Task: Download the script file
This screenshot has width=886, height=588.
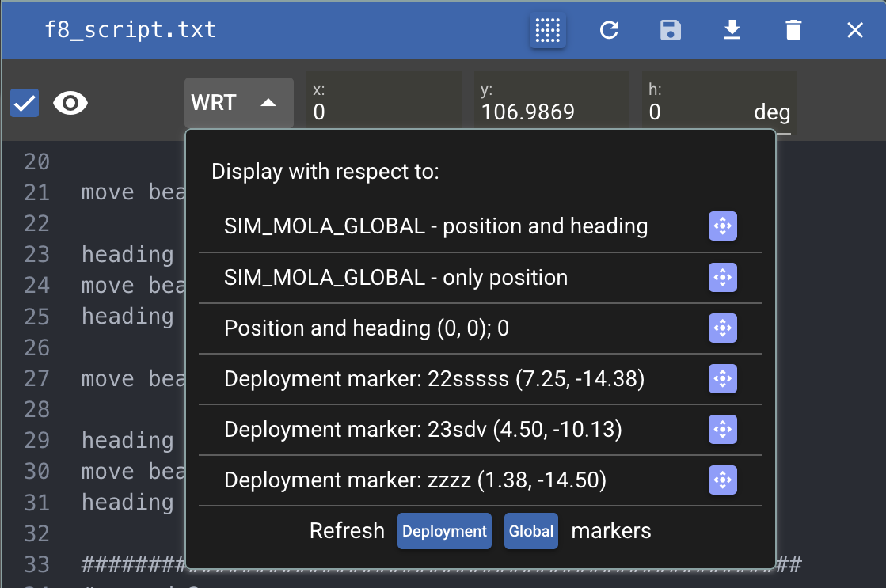Action: pyautogui.click(x=732, y=31)
